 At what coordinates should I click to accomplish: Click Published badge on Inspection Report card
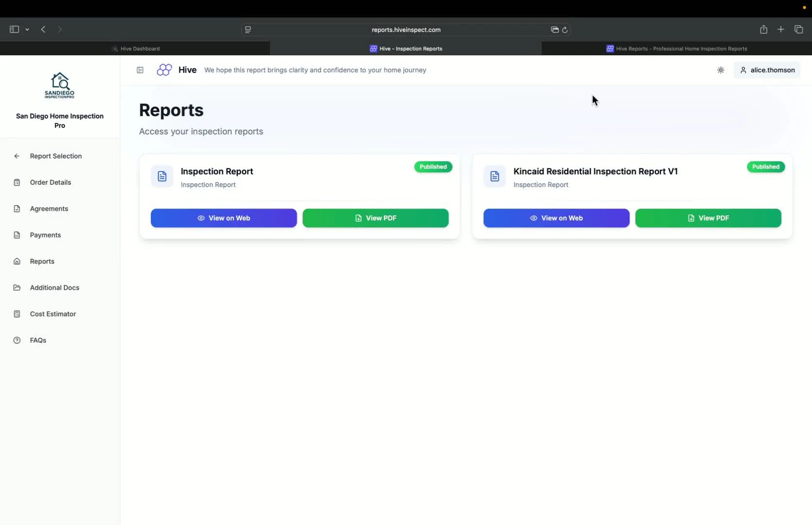[x=433, y=167]
